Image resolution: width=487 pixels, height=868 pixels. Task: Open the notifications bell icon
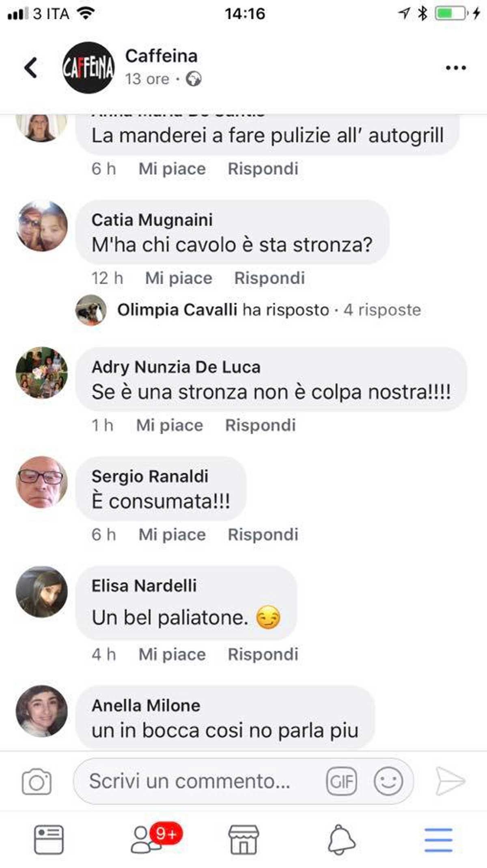341,840
